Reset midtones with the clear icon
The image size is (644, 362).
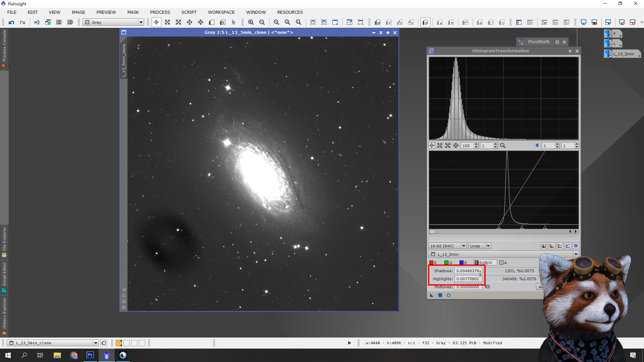(x=487, y=287)
